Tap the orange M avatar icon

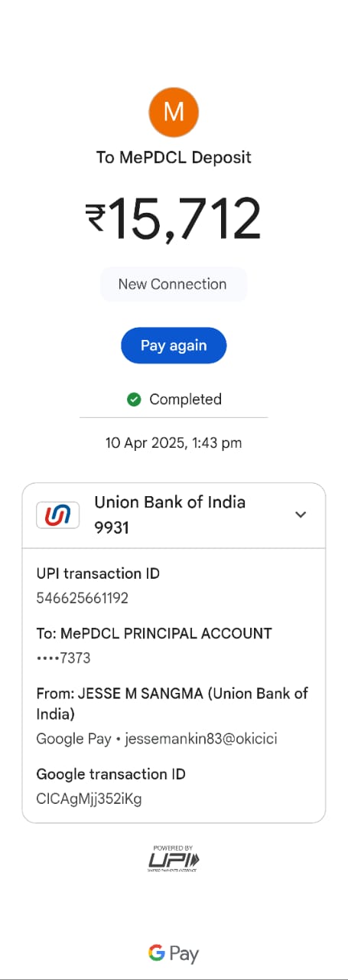174,113
